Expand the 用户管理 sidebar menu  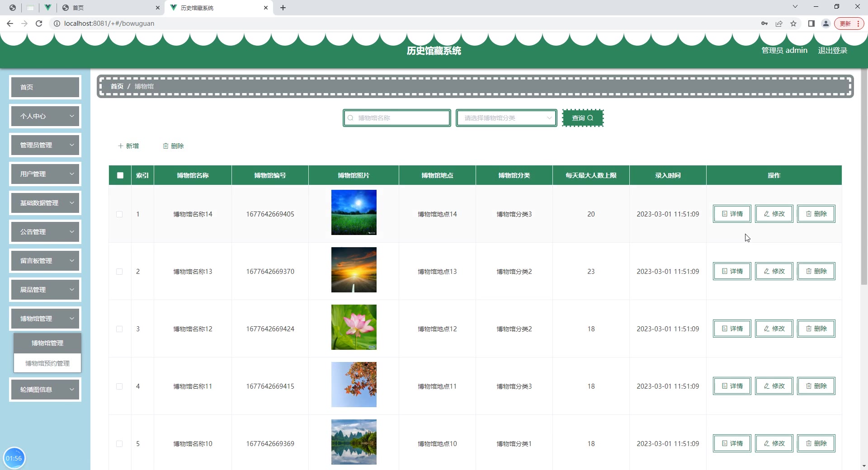[45, 174]
